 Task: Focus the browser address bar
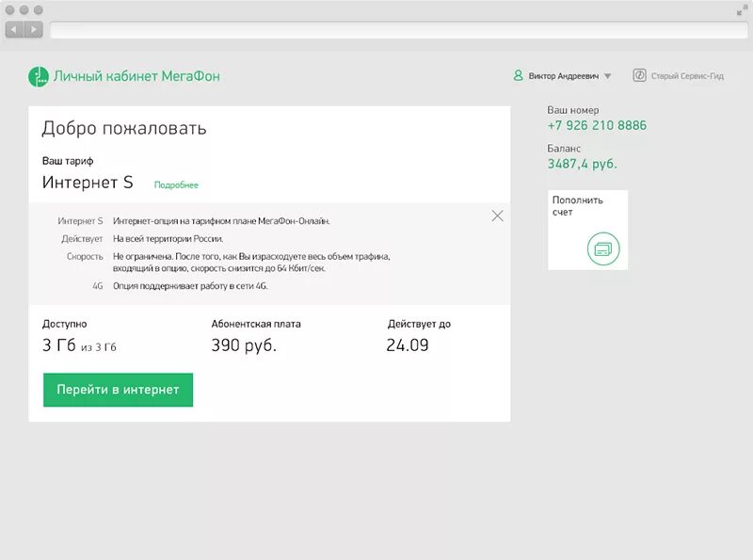tap(399, 30)
